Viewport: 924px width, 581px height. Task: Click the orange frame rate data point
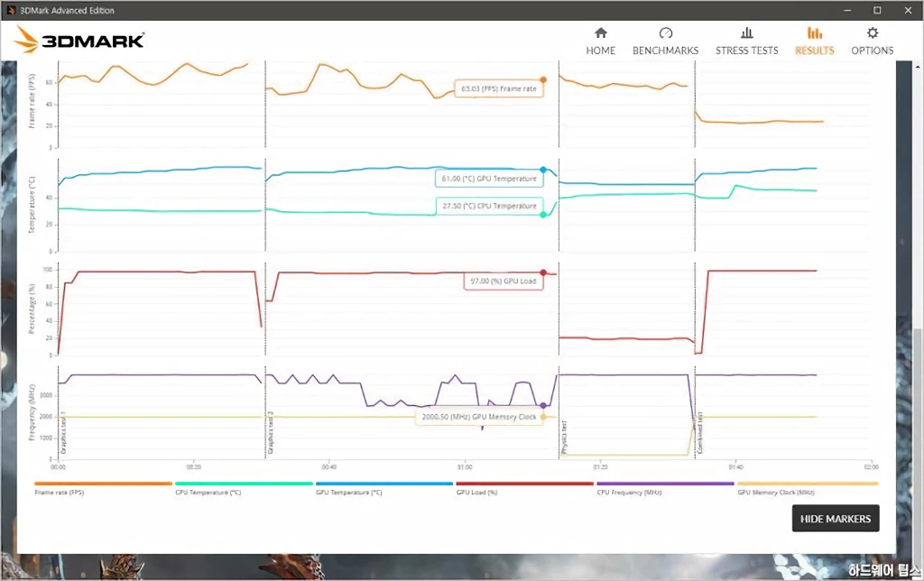[x=543, y=79]
